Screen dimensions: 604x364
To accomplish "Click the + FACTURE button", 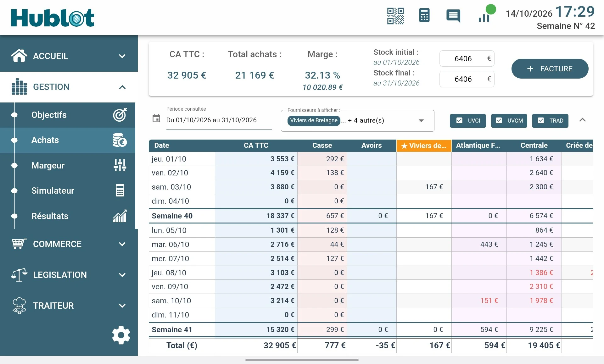I will pyautogui.click(x=550, y=69).
